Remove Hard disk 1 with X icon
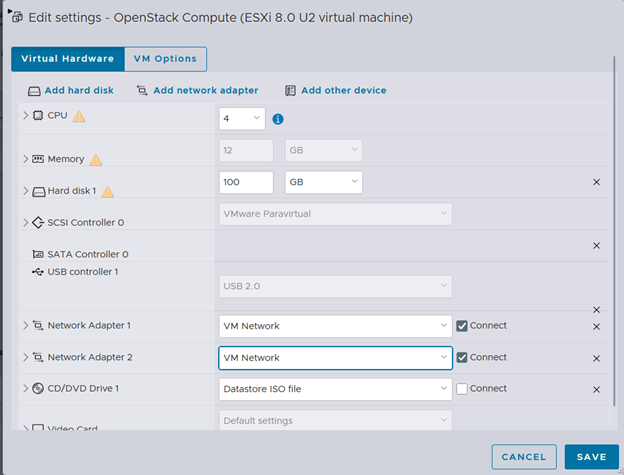Screen dimensions: 624x475 pos(596,182)
